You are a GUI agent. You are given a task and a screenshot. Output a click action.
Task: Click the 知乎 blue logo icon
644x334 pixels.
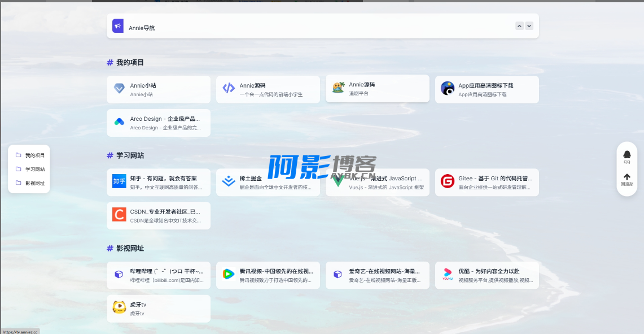(x=119, y=181)
